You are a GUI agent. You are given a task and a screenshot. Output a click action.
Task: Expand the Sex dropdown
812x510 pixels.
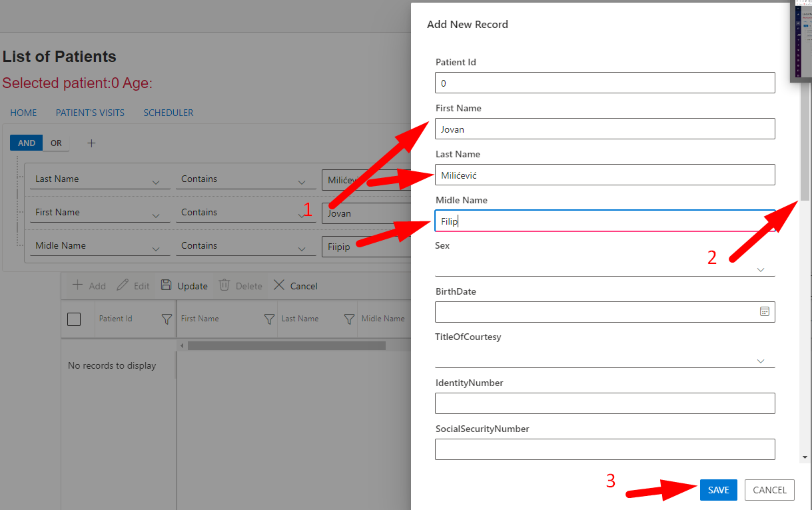(x=761, y=270)
